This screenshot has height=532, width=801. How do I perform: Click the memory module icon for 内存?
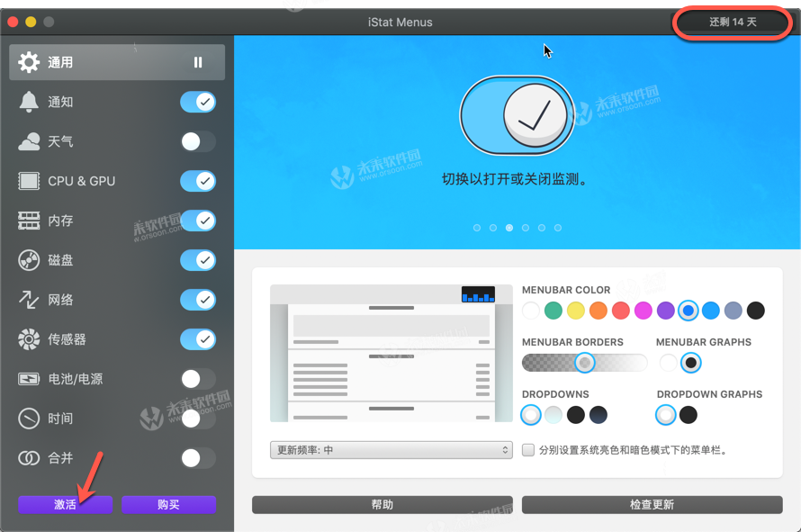[x=29, y=221]
